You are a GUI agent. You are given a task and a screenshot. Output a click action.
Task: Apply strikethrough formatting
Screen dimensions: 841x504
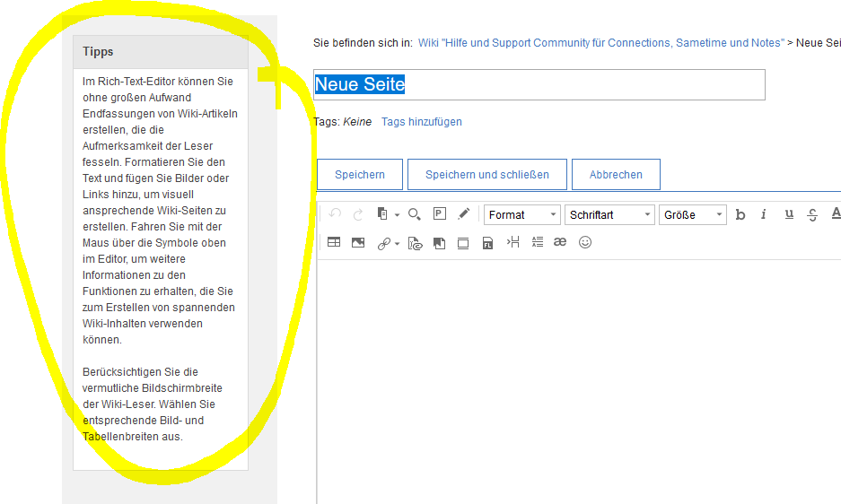[812, 214]
